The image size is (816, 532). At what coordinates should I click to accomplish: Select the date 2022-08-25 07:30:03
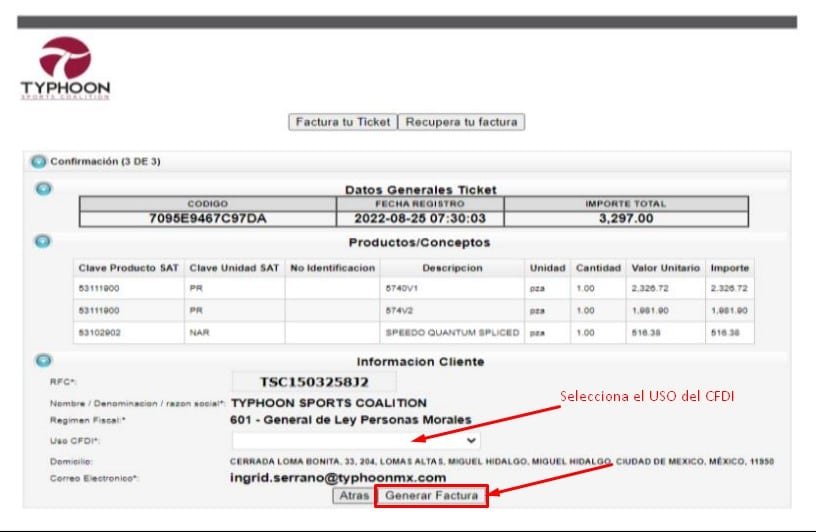(x=420, y=219)
